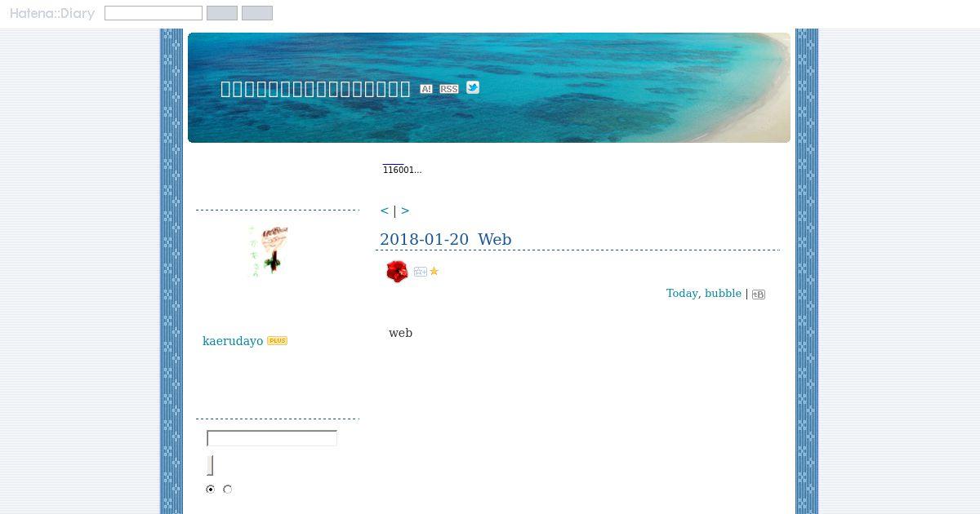Open the Today category link
980x514 pixels.
click(x=682, y=294)
